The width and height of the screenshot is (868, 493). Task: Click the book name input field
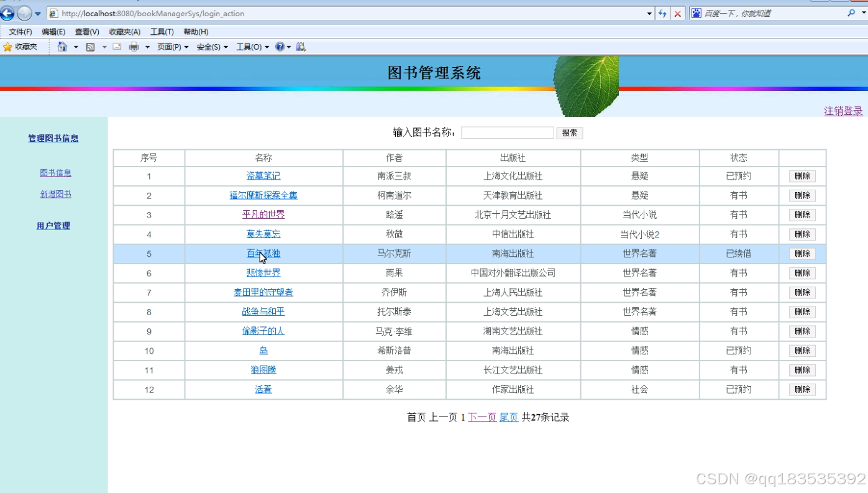pyautogui.click(x=507, y=132)
